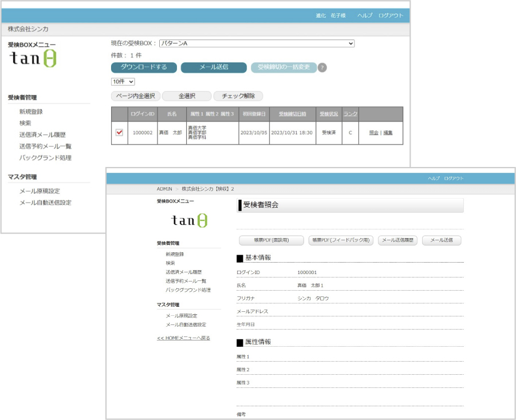This screenshot has width=516, height=420.
Task: Open 送信予約メール一覧 in back window menu
Action: click(45, 146)
